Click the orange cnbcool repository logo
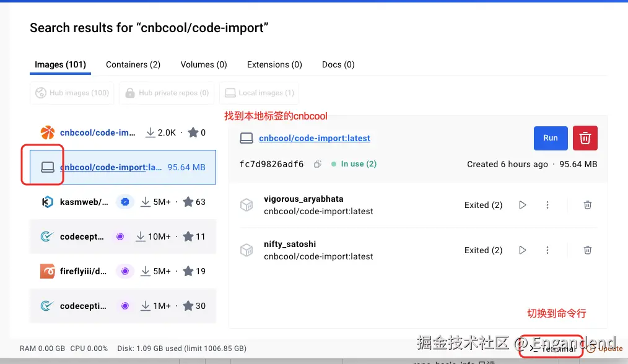Viewport: 628px width, 364px height. tap(48, 132)
